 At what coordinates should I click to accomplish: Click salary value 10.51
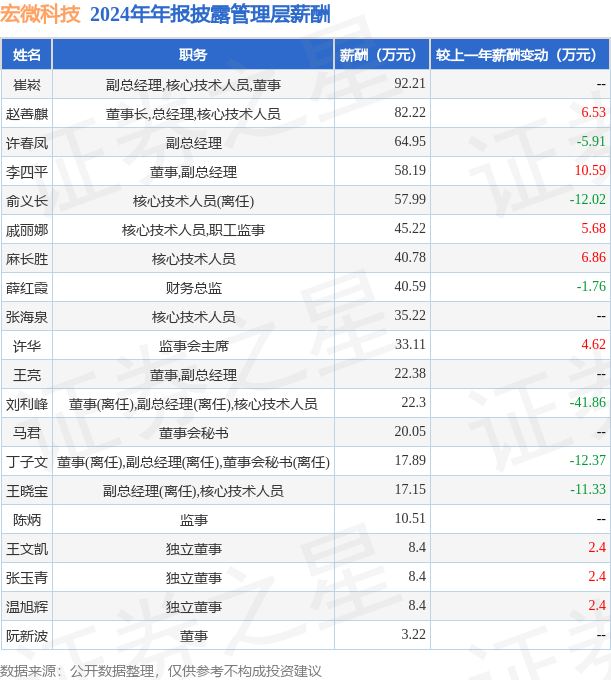coord(410,519)
